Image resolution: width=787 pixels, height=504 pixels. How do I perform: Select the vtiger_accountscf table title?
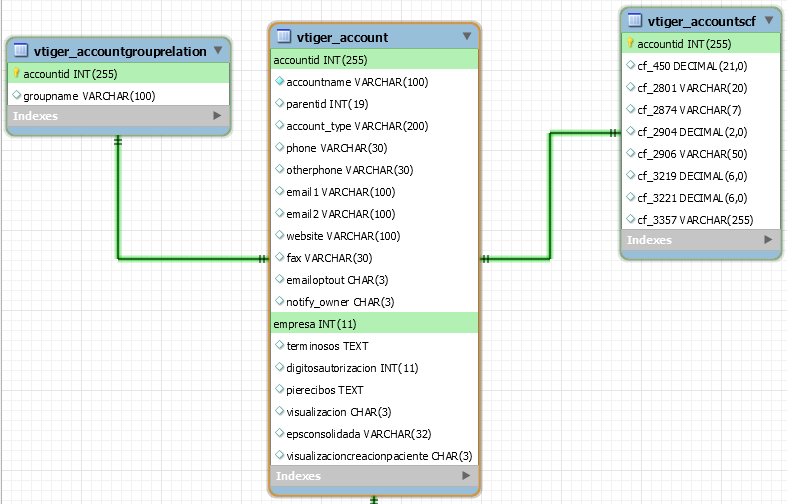(x=701, y=22)
